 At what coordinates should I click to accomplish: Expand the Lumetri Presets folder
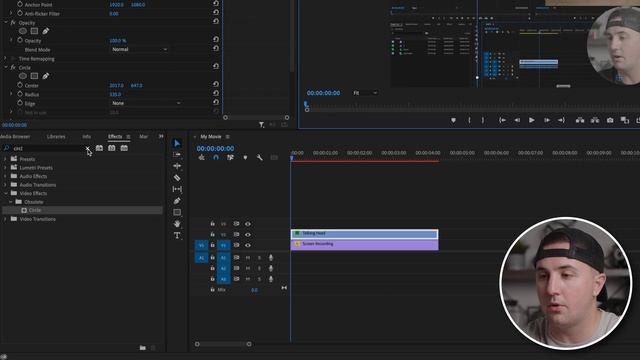[x=5, y=167]
